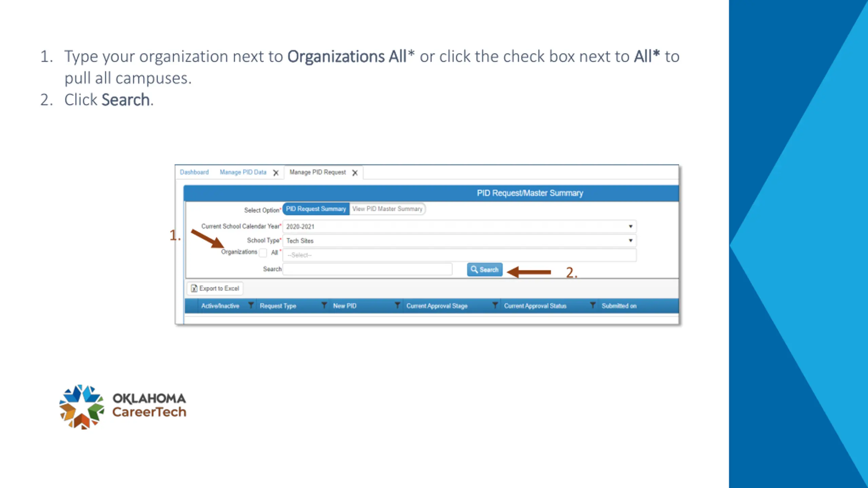Filter the Active/Inactive column
868x488 pixels.
pos(251,305)
